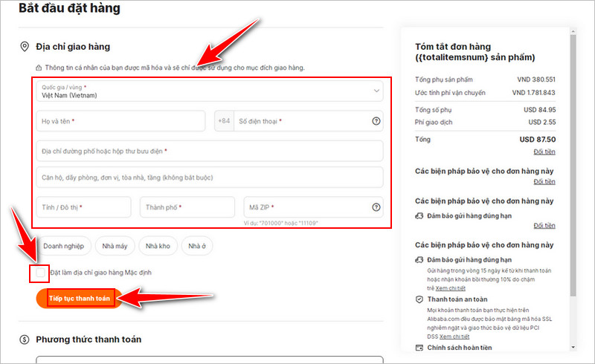Click the lock icon next to privacy notice
Screen dimensions: 595x364
pos(39,68)
